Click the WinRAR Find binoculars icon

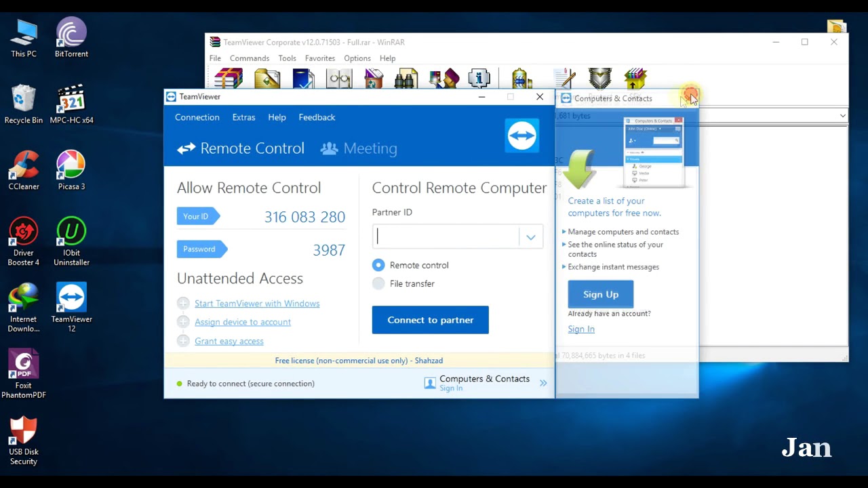[x=406, y=78]
